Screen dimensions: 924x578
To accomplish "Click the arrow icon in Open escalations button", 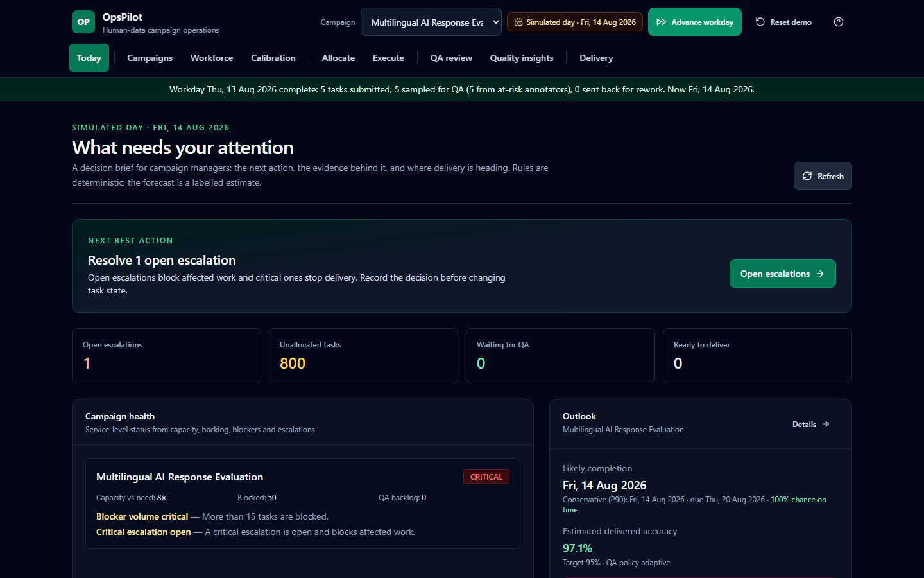I will [x=820, y=274].
